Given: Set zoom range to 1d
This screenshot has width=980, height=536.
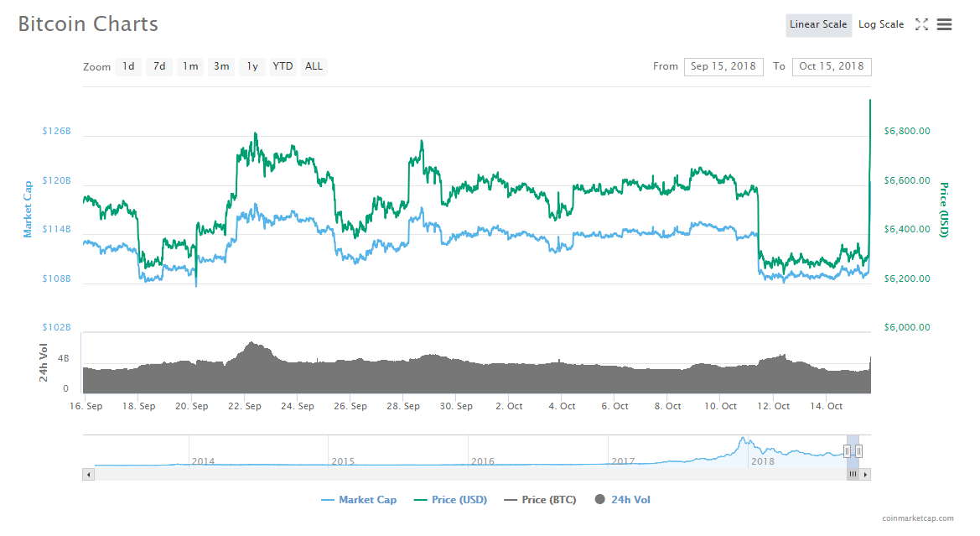Looking at the screenshot, I should (128, 66).
